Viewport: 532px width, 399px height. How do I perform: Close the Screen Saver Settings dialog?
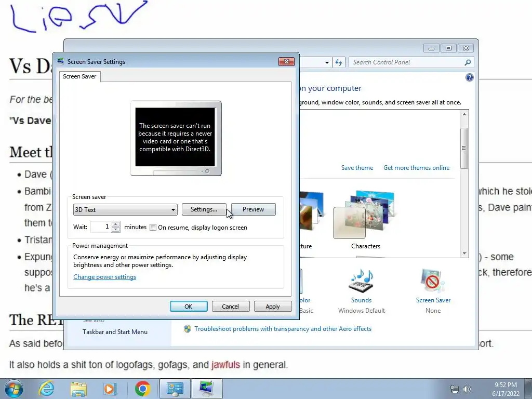pos(286,61)
